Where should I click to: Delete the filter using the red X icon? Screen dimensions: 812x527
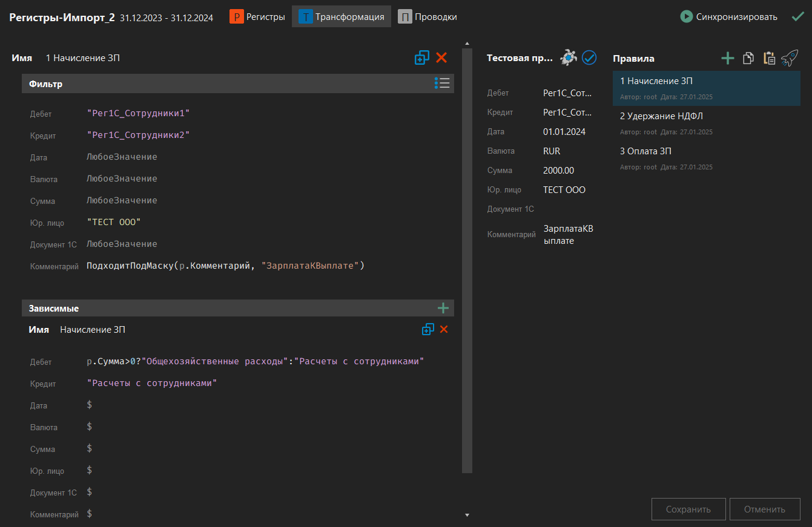(x=441, y=57)
